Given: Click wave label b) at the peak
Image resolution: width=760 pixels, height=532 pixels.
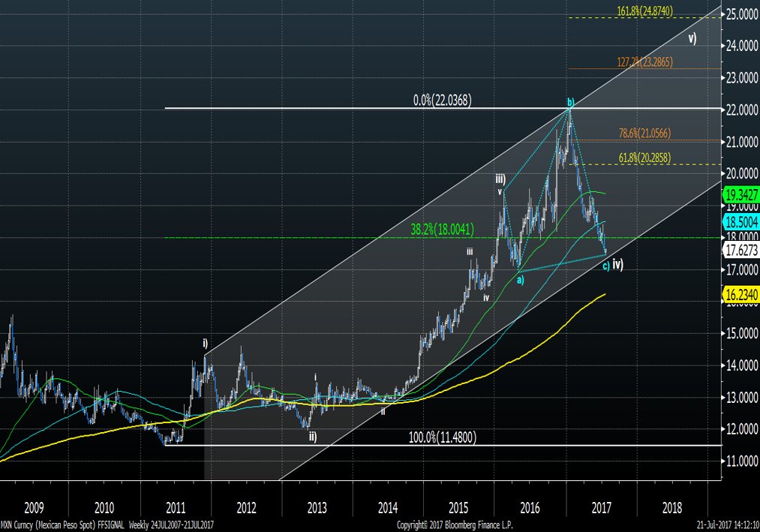Looking at the screenshot, I should pos(571,102).
